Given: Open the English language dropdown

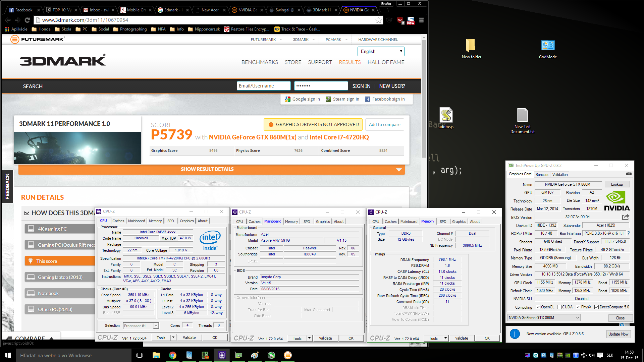Looking at the screenshot, I should tap(381, 51).
